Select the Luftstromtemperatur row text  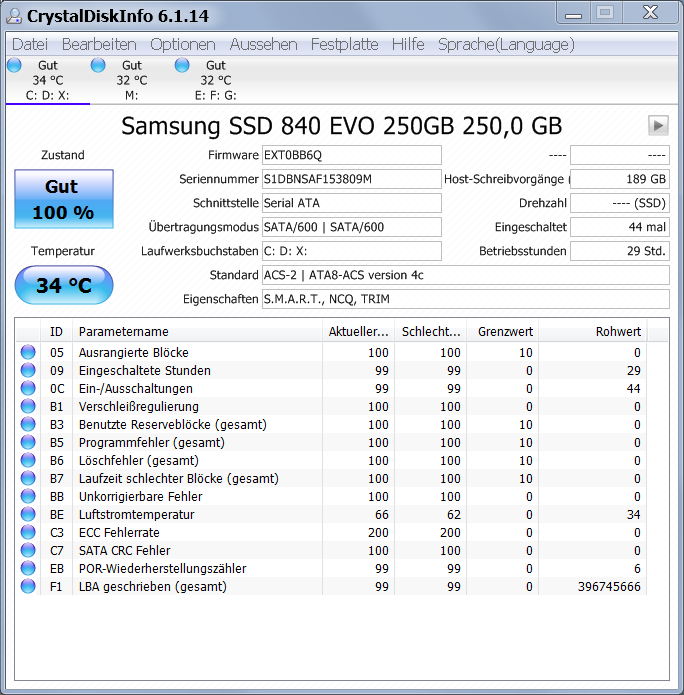pos(137,514)
